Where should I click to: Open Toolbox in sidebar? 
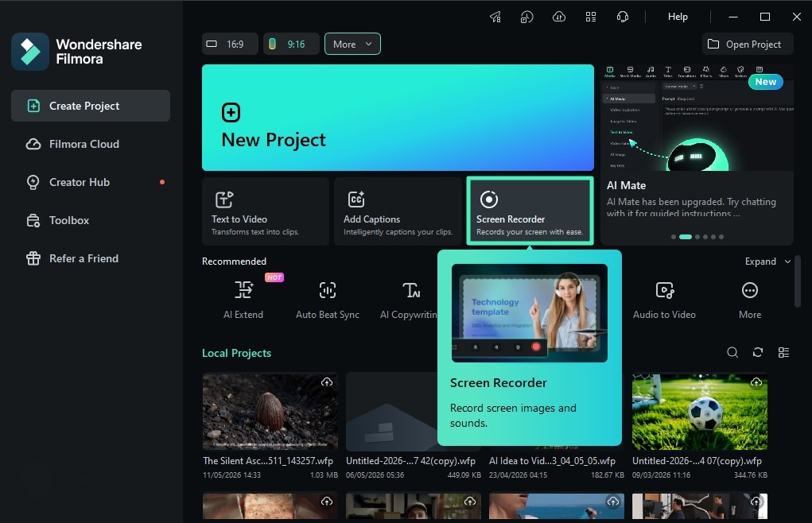point(91,220)
